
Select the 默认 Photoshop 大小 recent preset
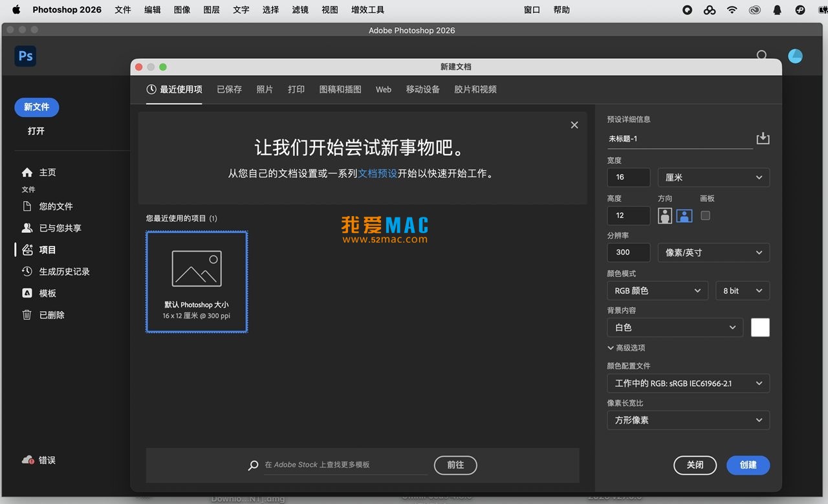[196, 282]
